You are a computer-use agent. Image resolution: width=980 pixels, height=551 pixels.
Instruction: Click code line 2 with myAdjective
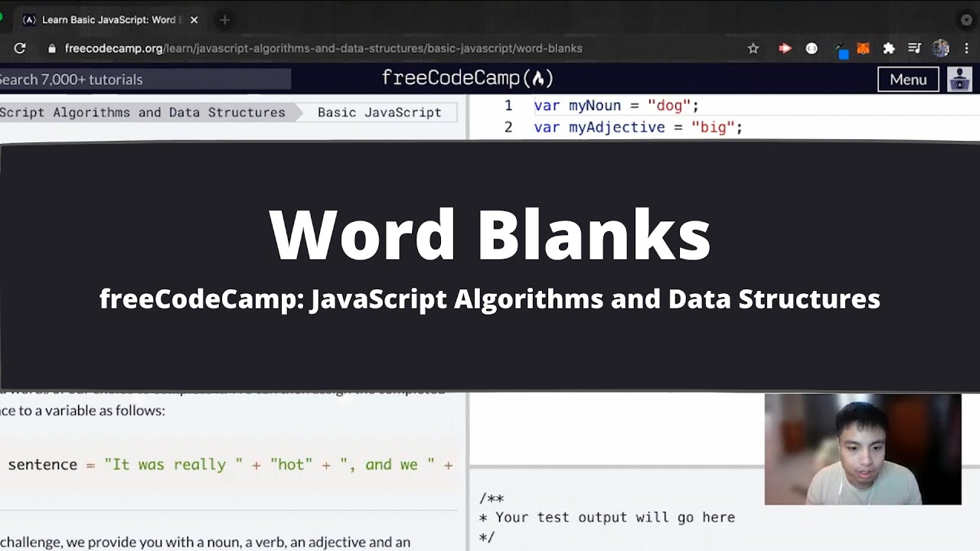(x=638, y=127)
